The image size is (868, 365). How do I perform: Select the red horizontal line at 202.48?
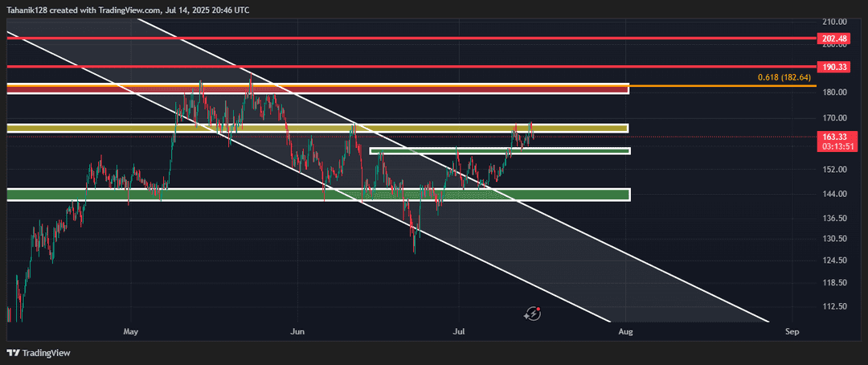[411, 39]
